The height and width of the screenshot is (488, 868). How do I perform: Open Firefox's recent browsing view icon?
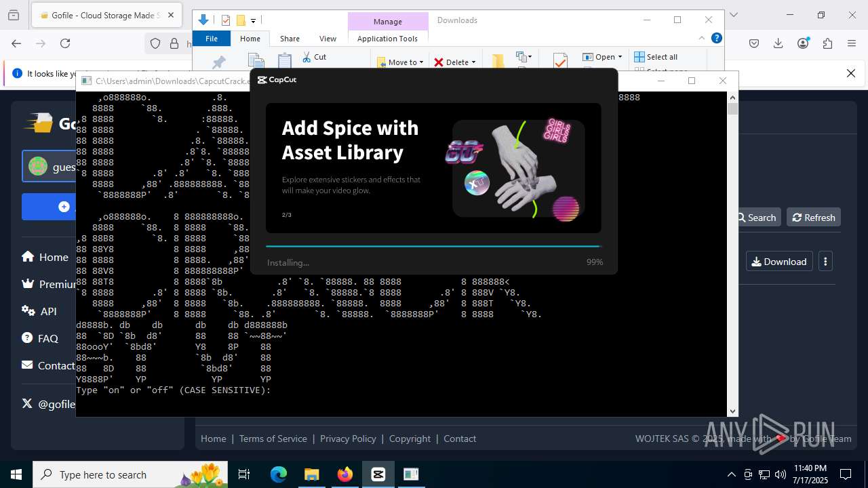[14, 15]
